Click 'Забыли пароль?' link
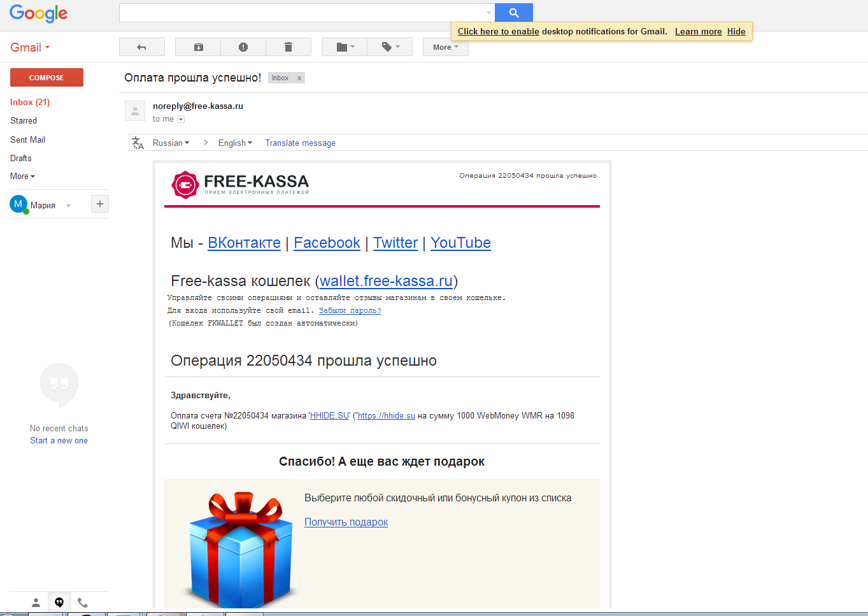The height and width of the screenshot is (616, 868). coord(350,311)
